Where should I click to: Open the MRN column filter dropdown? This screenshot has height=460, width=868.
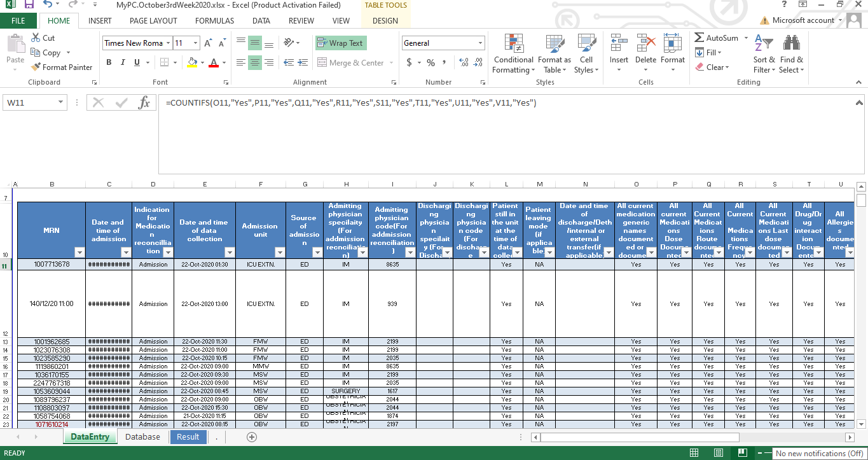tap(79, 252)
